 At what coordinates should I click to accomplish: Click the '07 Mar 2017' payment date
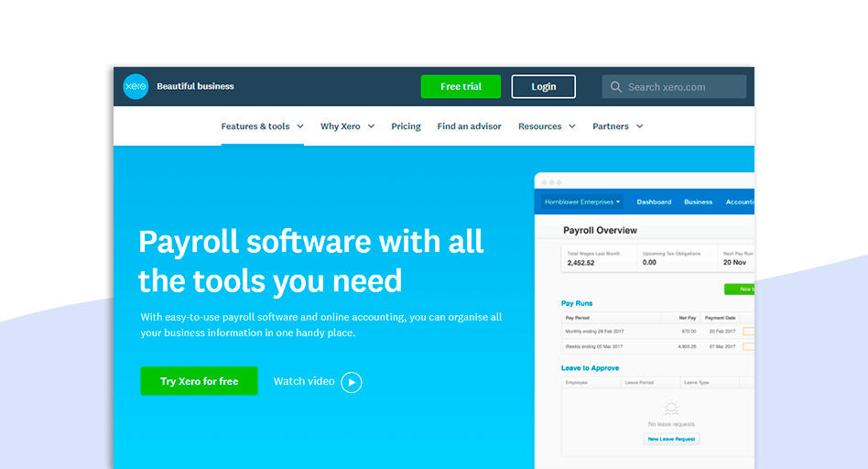pyautogui.click(x=722, y=346)
